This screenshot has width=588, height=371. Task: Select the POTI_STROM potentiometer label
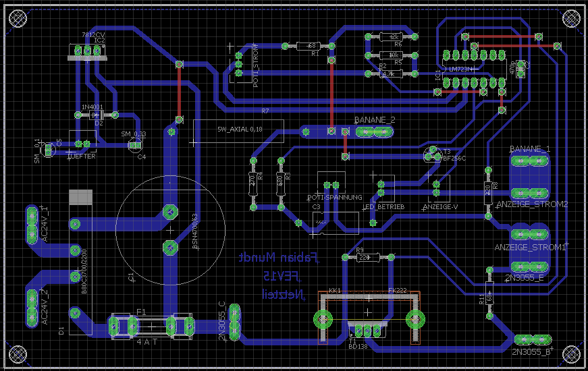pos(256,65)
